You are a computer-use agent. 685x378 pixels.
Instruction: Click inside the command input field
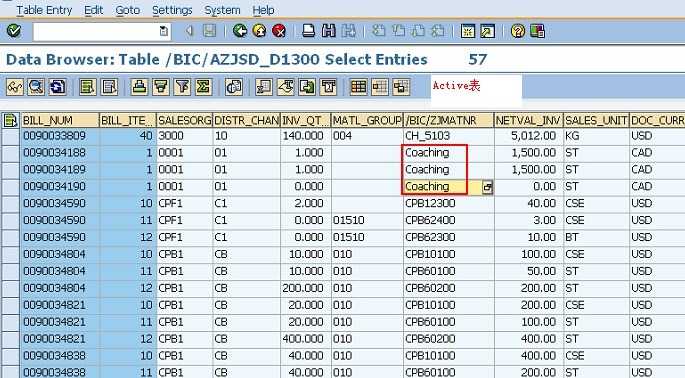pyautogui.click(x=96, y=31)
